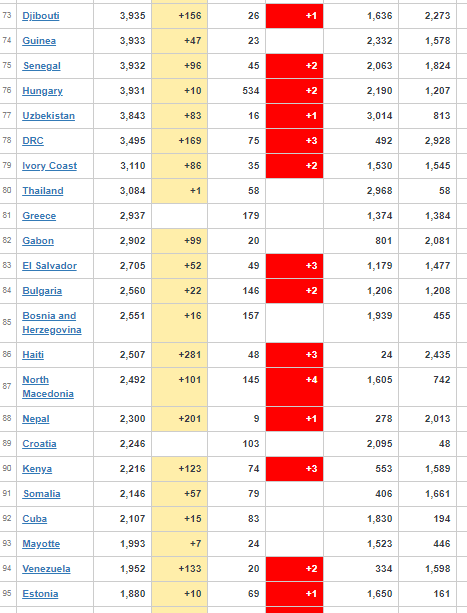Open the DRC link
Image resolution: width=467 pixels, height=613 pixels.
click(x=33, y=141)
